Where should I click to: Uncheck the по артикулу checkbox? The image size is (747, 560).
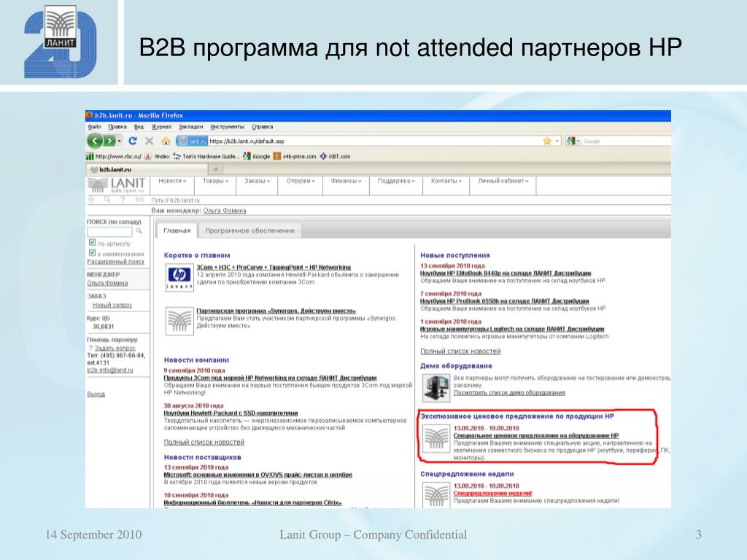[x=93, y=242]
